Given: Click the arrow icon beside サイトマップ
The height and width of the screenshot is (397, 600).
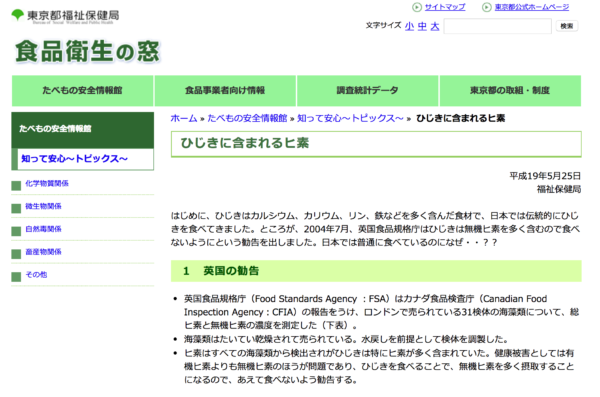Looking at the screenshot, I should tap(417, 7).
